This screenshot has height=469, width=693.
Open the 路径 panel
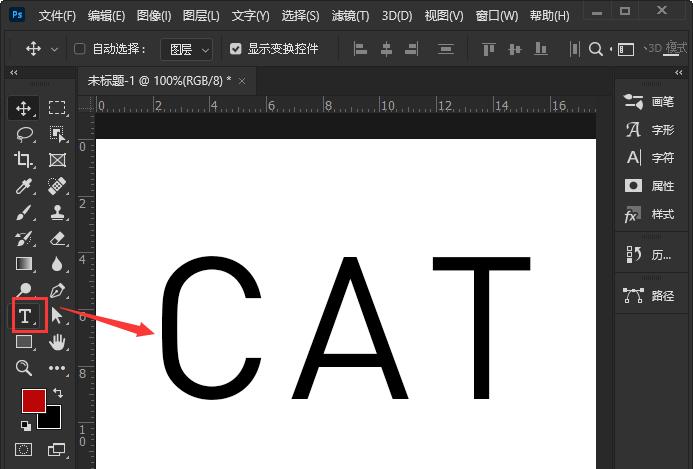tap(650, 295)
